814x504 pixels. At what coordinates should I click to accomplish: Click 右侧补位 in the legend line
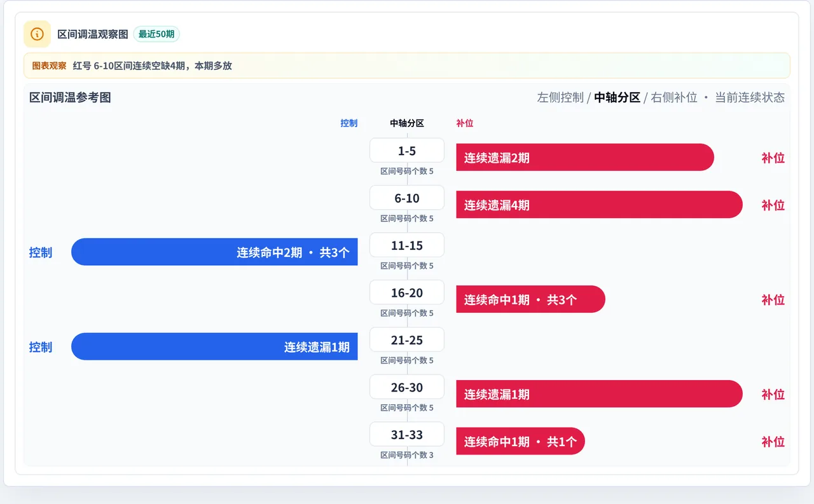[674, 97]
